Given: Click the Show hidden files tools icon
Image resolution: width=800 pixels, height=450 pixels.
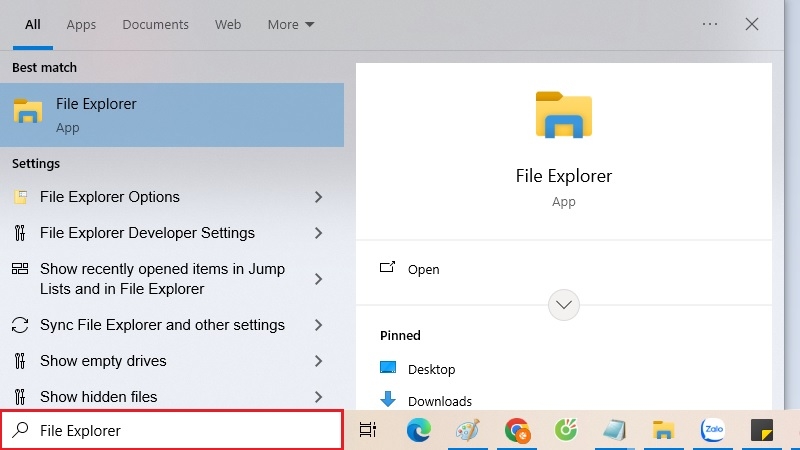Looking at the screenshot, I should point(20,396).
